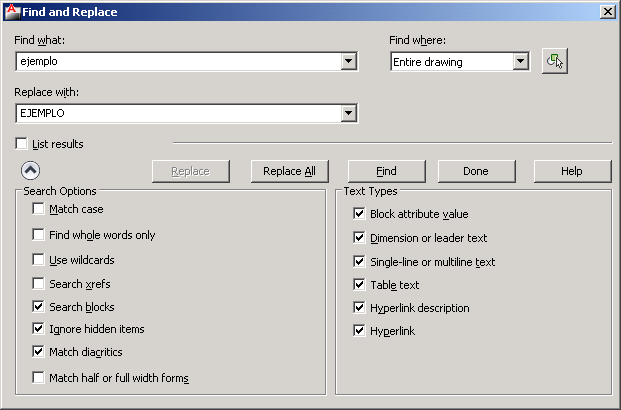This screenshot has height=410, width=621.
Task: Close the Find and Replace dialog
Action: 608,12
